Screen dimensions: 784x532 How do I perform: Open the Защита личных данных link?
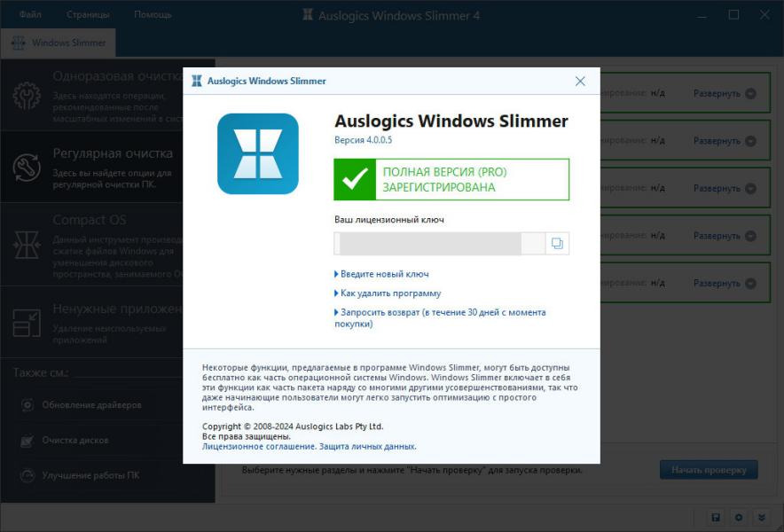coord(367,446)
